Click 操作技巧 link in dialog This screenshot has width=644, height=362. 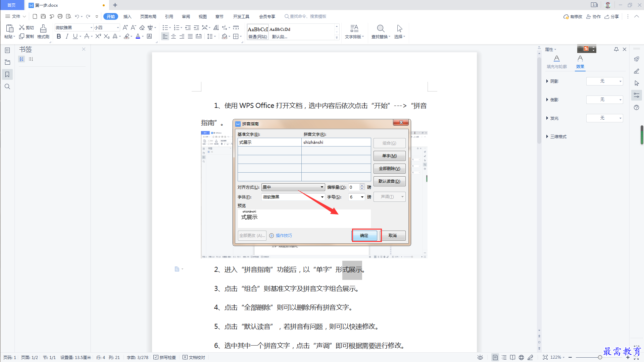coord(284,236)
